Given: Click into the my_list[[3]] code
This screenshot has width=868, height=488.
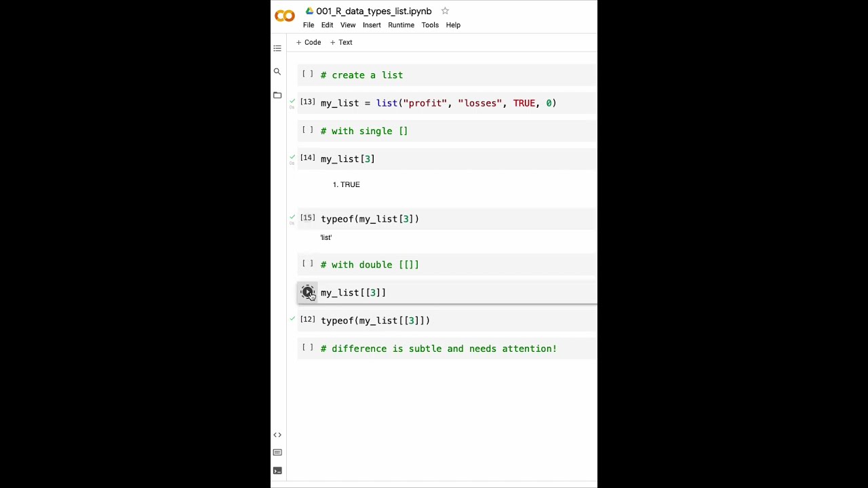Looking at the screenshot, I should 353,293.
